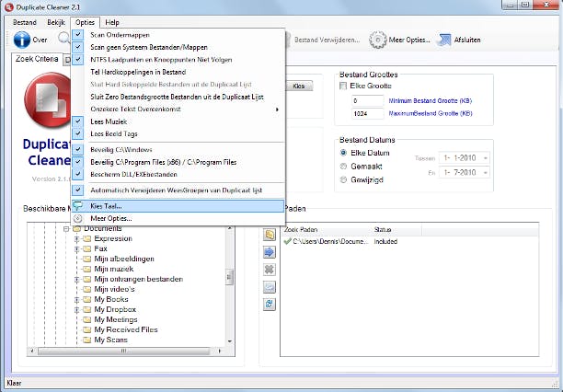Click the green checkmark of the included path
563x392 pixels.
pyautogui.click(x=287, y=241)
